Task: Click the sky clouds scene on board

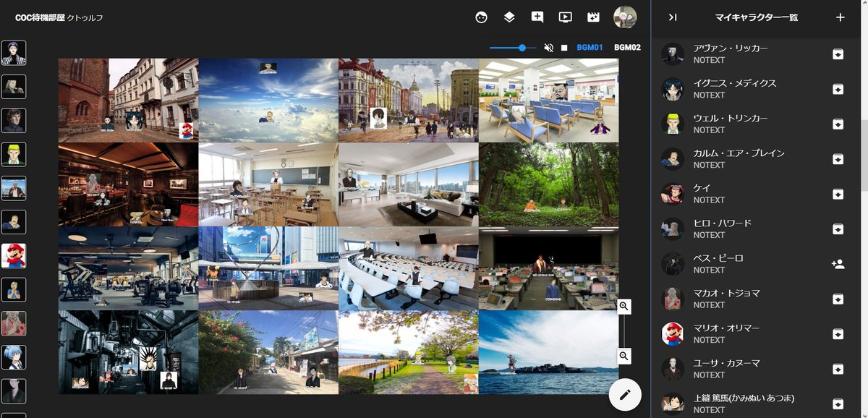Action: pyautogui.click(x=268, y=101)
